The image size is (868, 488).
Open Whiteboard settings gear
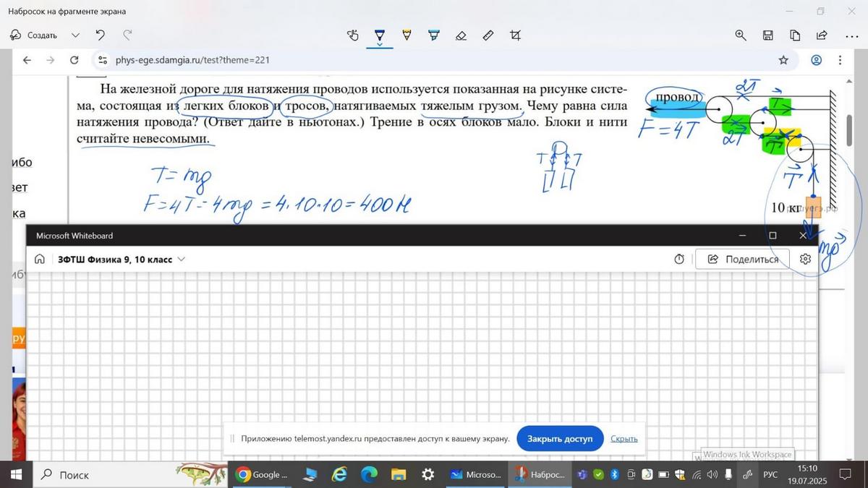pyautogui.click(x=805, y=259)
